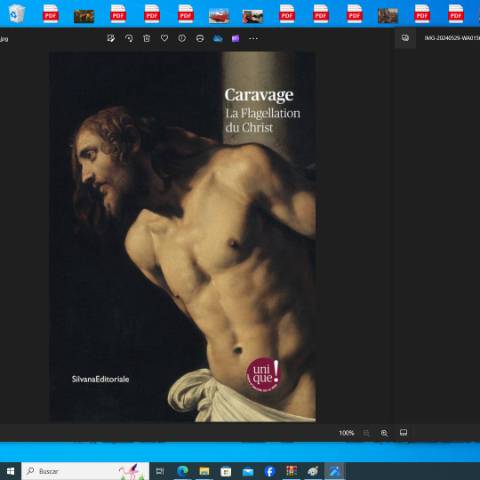Zoom out with the minus magnifier icon

[366, 433]
